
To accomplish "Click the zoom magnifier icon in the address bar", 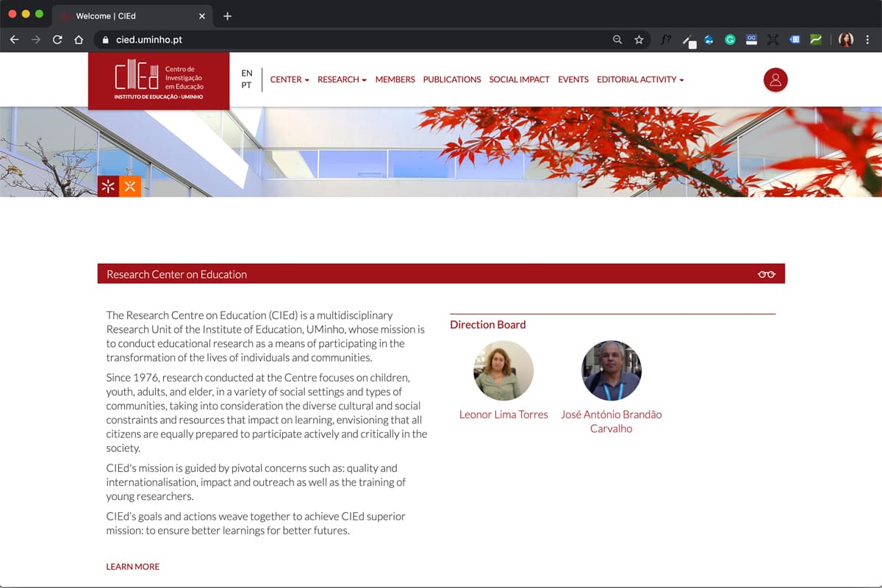I will (x=617, y=40).
